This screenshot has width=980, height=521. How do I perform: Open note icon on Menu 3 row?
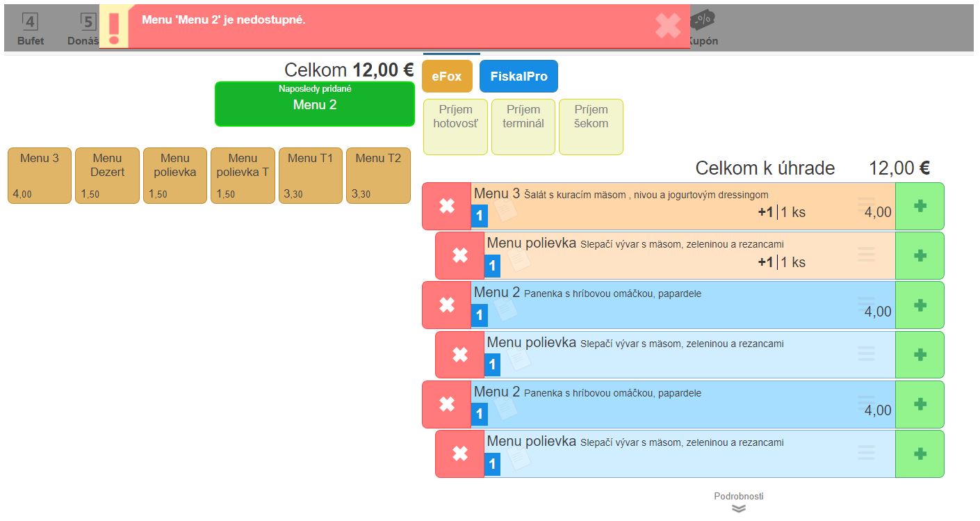(x=506, y=211)
